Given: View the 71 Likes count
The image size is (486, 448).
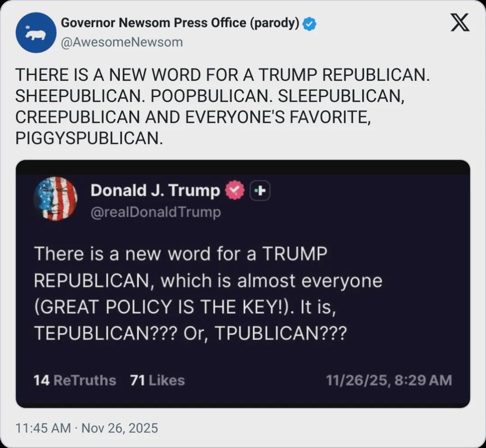Looking at the screenshot, I should (x=157, y=381).
